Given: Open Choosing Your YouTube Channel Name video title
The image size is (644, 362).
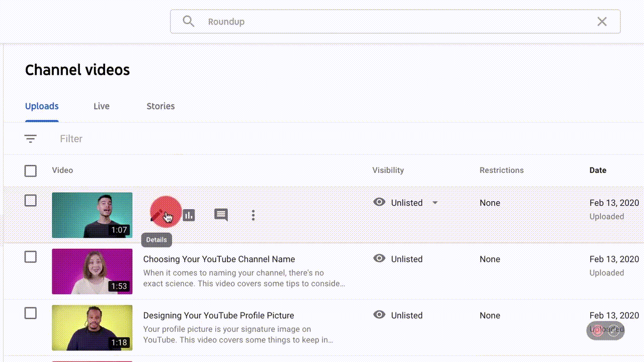Looking at the screenshot, I should [219, 259].
